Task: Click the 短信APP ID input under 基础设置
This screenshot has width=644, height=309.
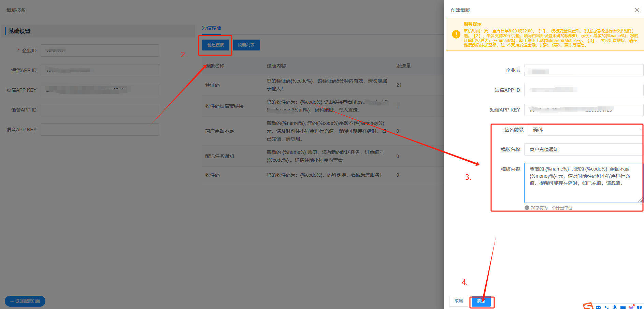Action: click(100, 70)
